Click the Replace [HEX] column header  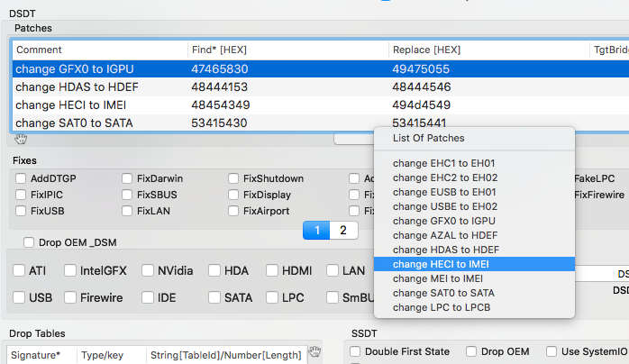point(489,50)
